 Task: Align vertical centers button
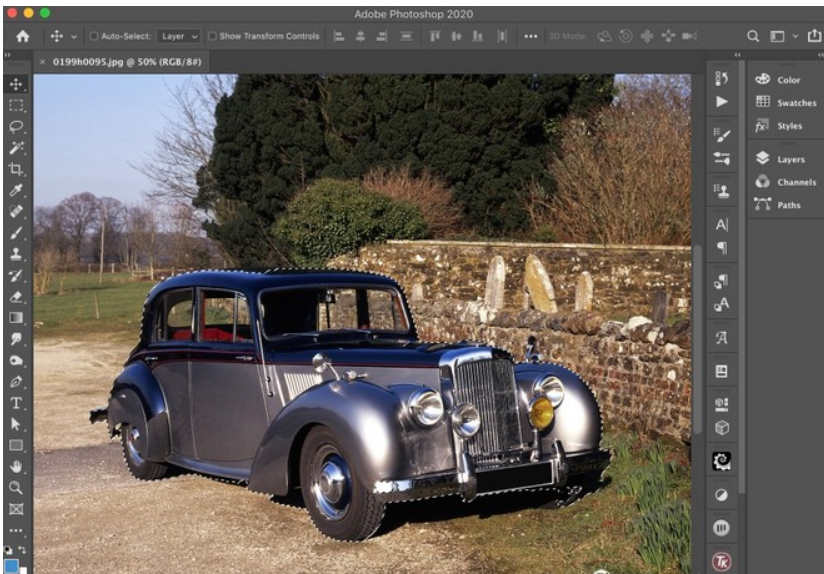click(x=456, y=36)
